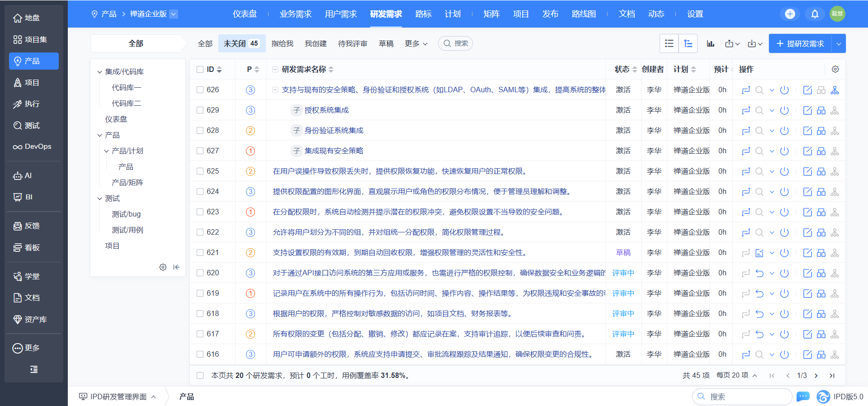868x406 pixels.
Task: Tick the checkbox for requirement 616
Action: (200, 354)
